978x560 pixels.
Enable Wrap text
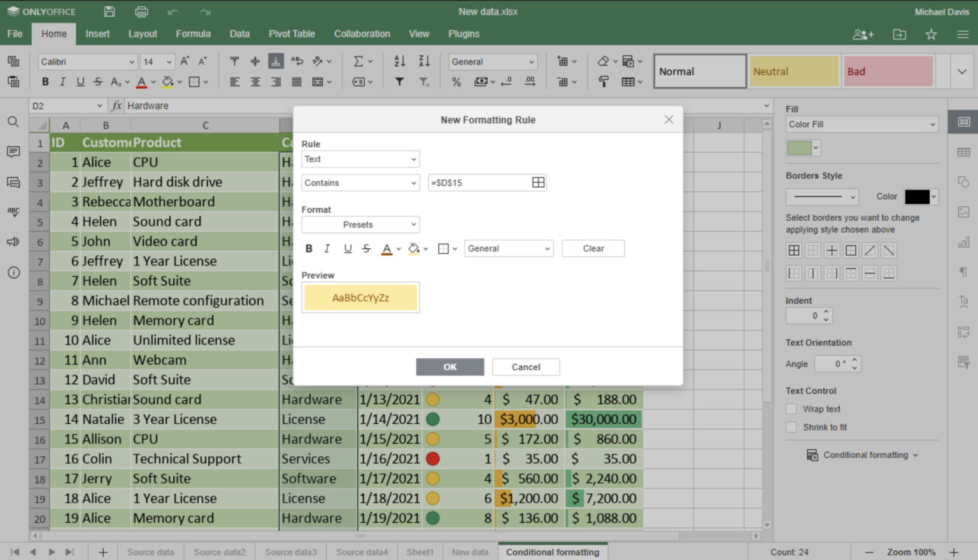pyautogui.click(x=791, y=409)
